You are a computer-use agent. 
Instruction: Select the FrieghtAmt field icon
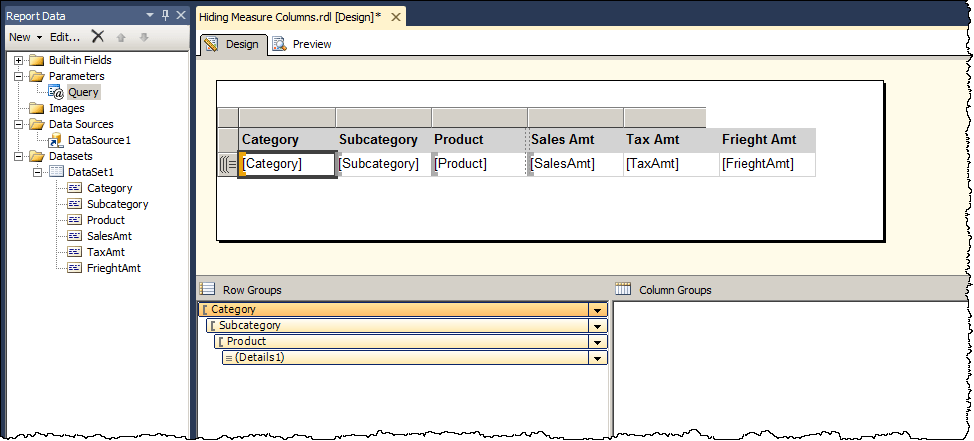tap(75, 268)
